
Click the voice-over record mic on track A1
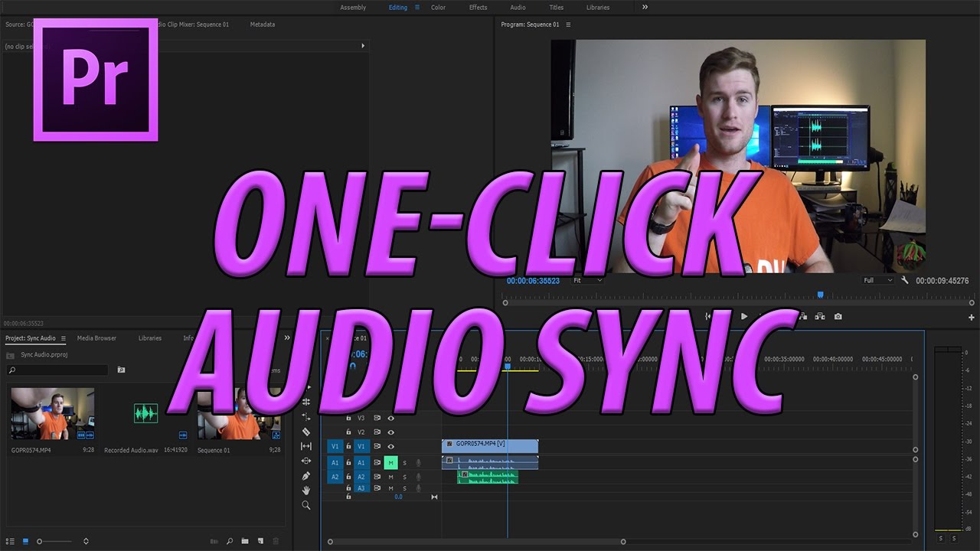(x=418, y=463)
